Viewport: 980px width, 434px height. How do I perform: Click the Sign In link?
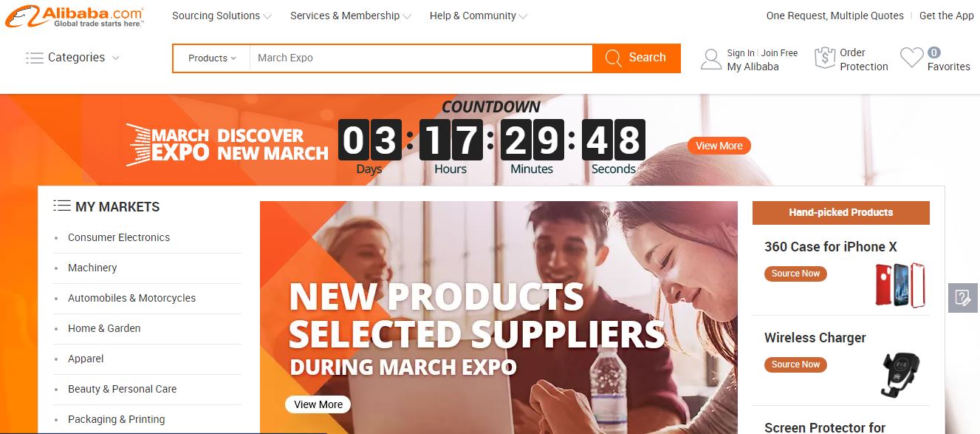click(741, 53)
